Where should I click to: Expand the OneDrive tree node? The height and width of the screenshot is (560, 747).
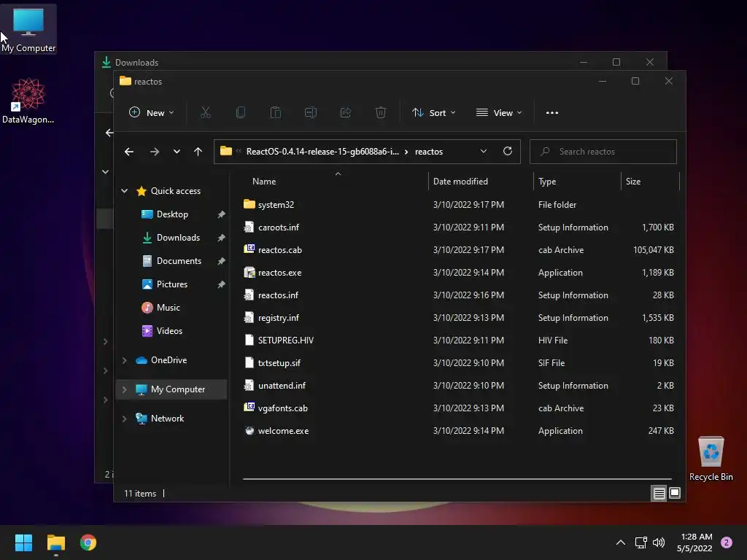coord(124,360)
